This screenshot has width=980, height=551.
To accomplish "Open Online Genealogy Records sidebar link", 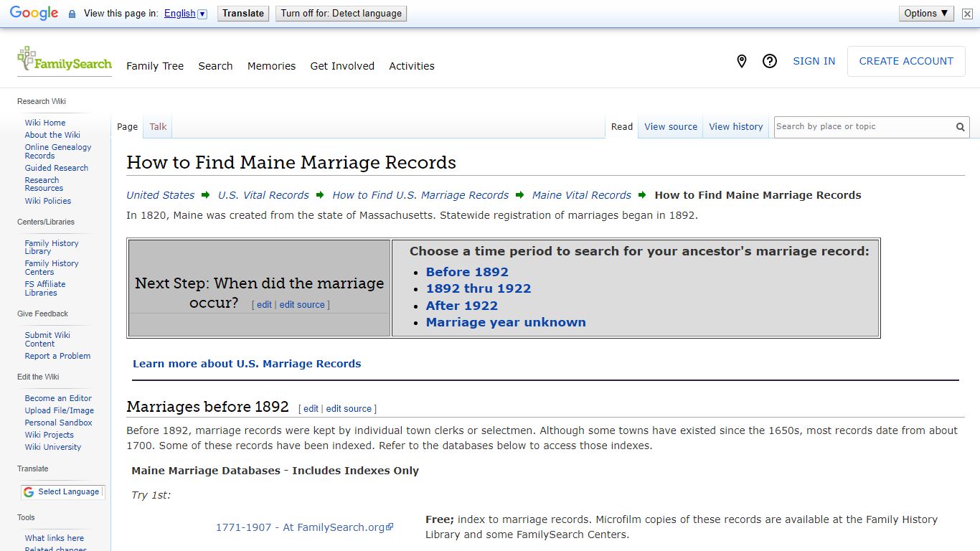I will pyautogui.click(x=58, y=151).
